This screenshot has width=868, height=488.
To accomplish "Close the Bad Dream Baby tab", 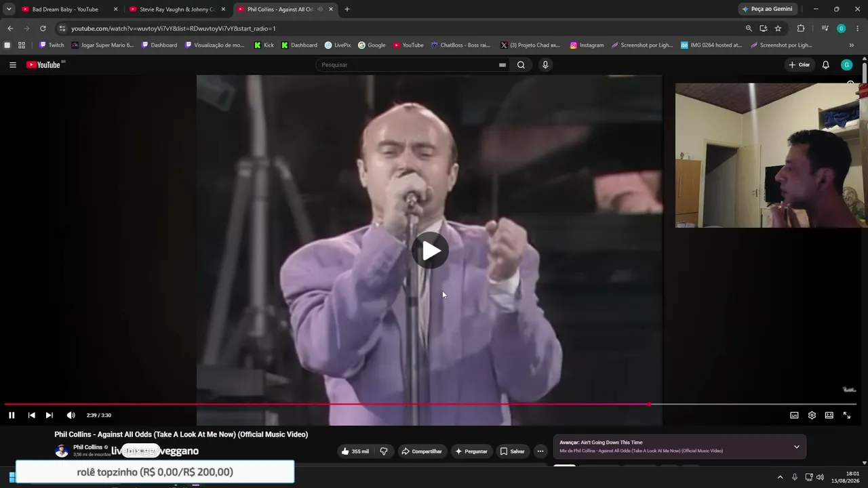I will (115, 9).
